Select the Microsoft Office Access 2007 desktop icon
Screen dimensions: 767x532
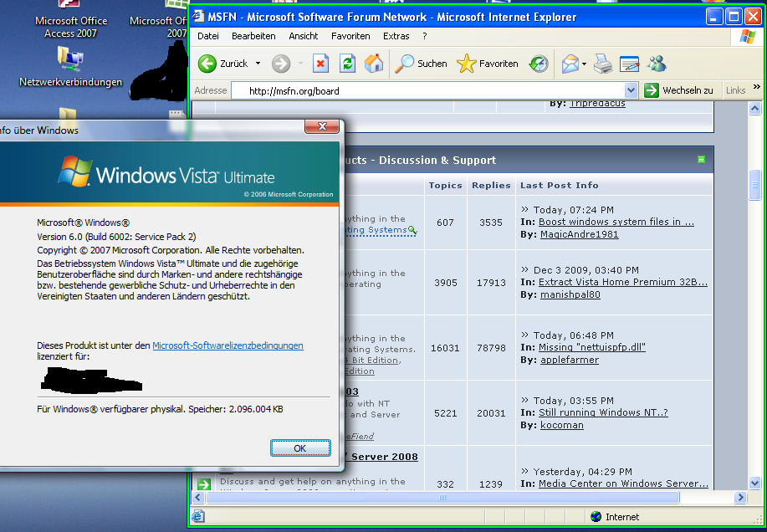coord(70,19)
